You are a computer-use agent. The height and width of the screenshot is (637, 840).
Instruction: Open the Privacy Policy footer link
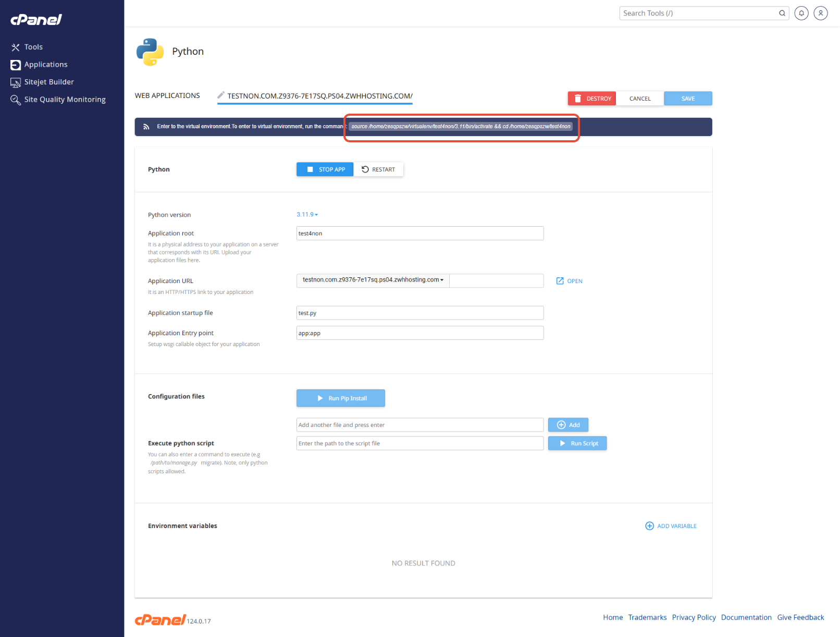694,618
